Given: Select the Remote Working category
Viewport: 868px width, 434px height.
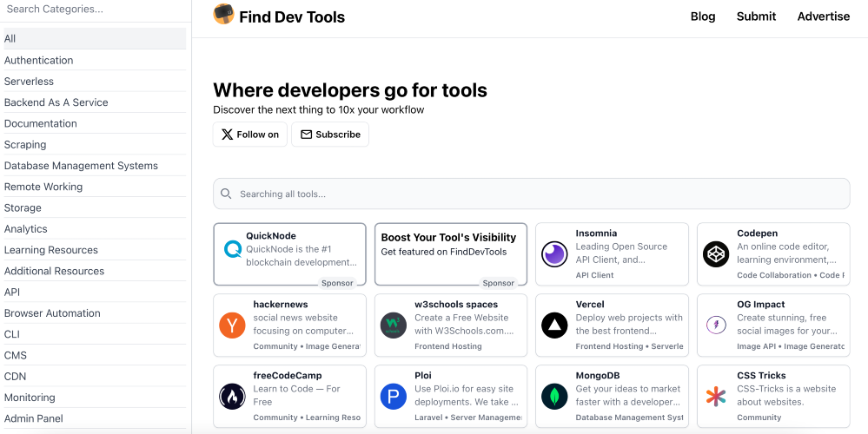Looking at the screenshot, I should 95,187.
